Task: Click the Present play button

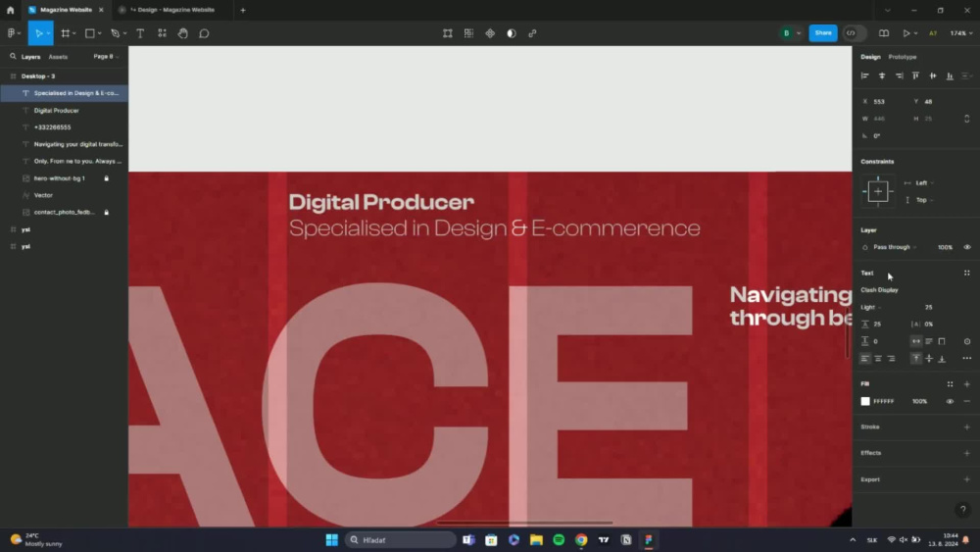Action: click(906, 33)
